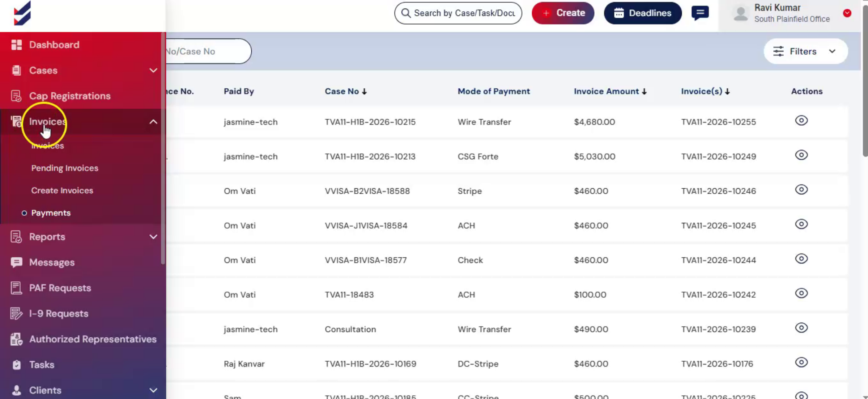The width and height of the screenshot is (868, 399).
Task: Open Authorized Representatives in sidebar
Action: coord(93,339)
